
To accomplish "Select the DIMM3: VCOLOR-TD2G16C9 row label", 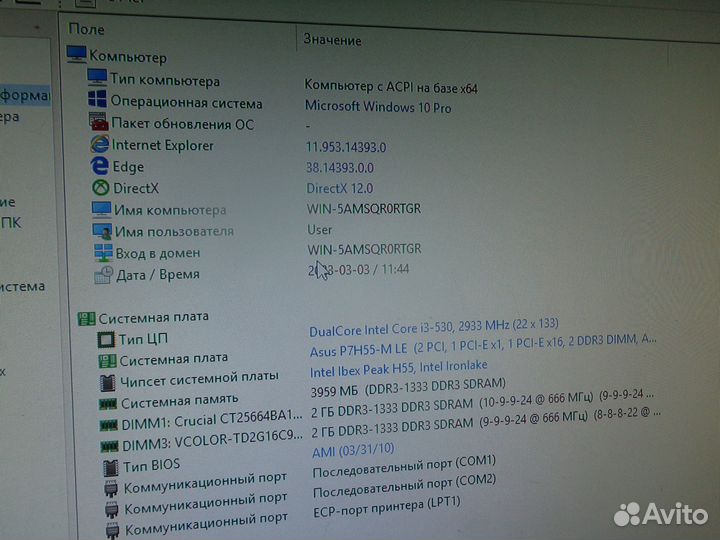I will 213,440.
